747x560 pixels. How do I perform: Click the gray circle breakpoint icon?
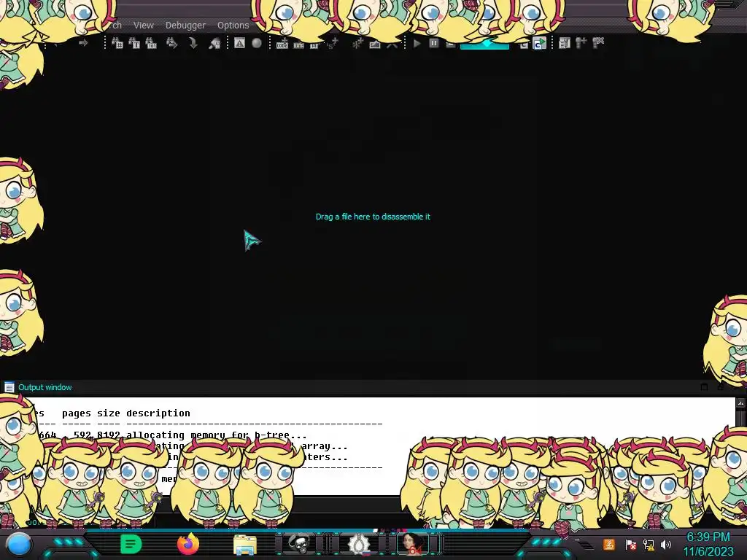pyautogui.click(x=256, y=43)
